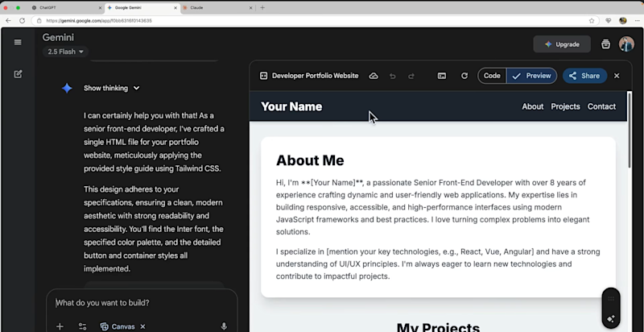Click the microphone voice input icon
The image size is (644, 332).
224,326
